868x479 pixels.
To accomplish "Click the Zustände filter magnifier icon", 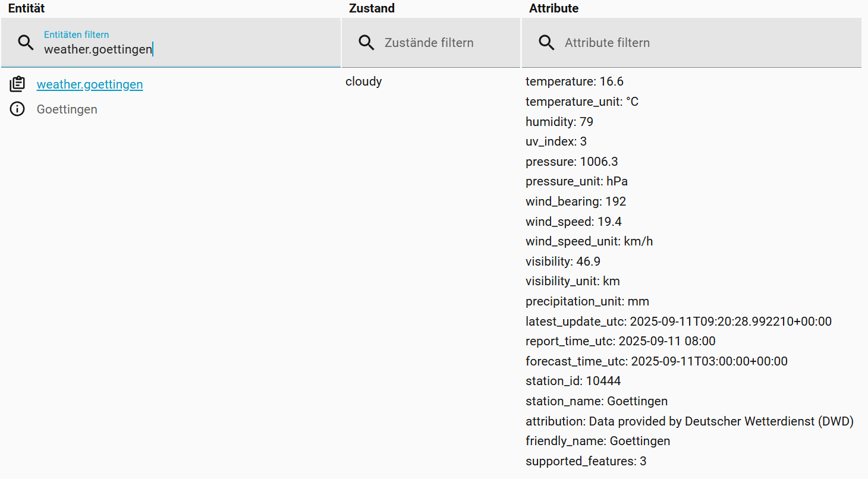I will tap(367, 43).
